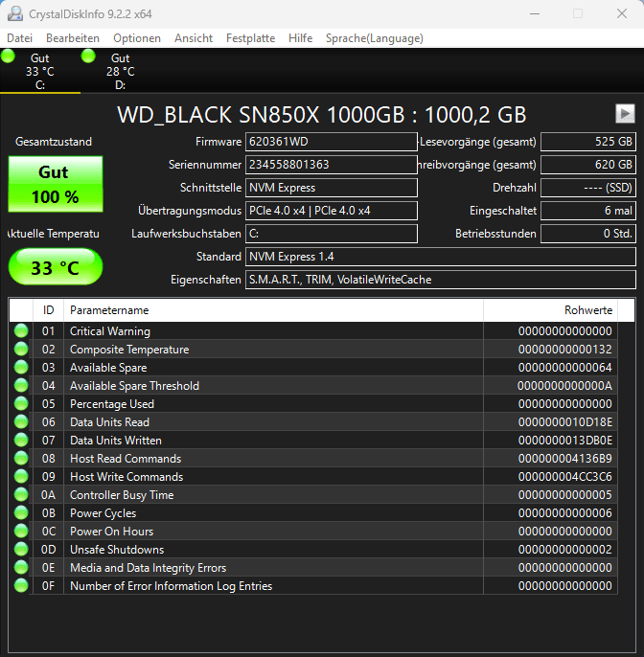This screenshot has width=644, height=657.
Task: Select the Critical Warning parameter name
Action: click(110, 331)
